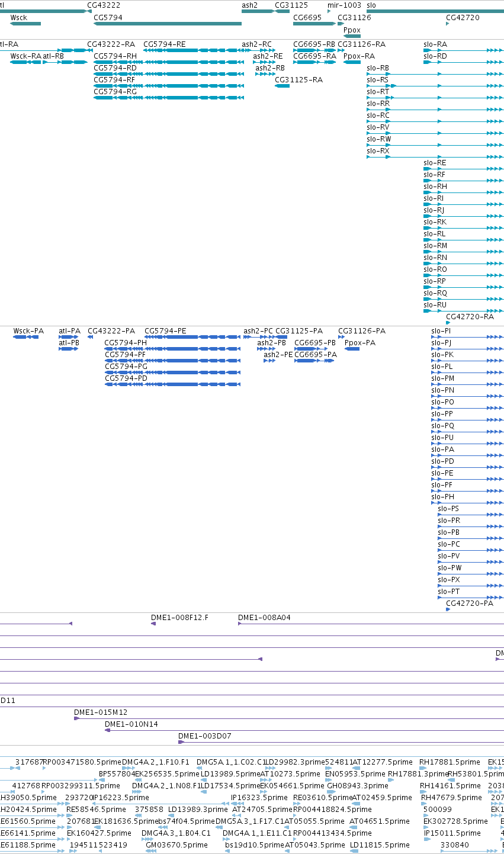Select the Ppox gene label

click(352, 30)
